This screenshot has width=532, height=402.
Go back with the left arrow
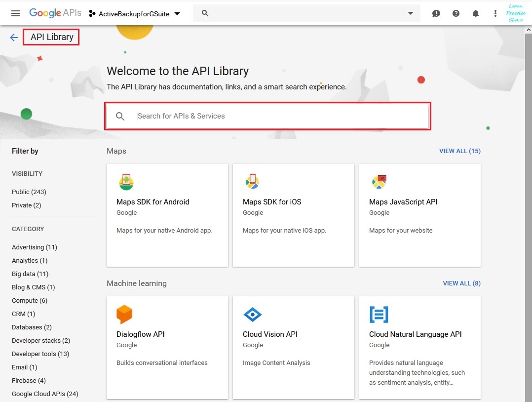point(14,38)
